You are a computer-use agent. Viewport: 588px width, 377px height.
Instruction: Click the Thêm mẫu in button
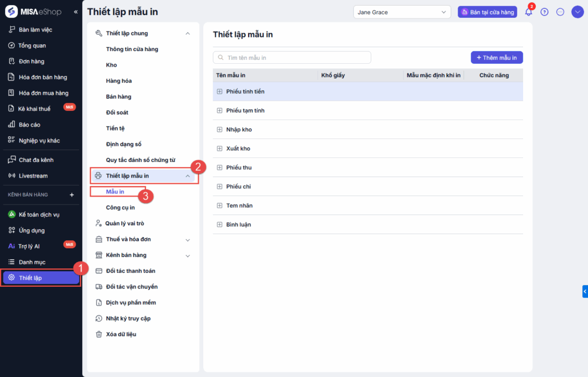tap(497, 57)
